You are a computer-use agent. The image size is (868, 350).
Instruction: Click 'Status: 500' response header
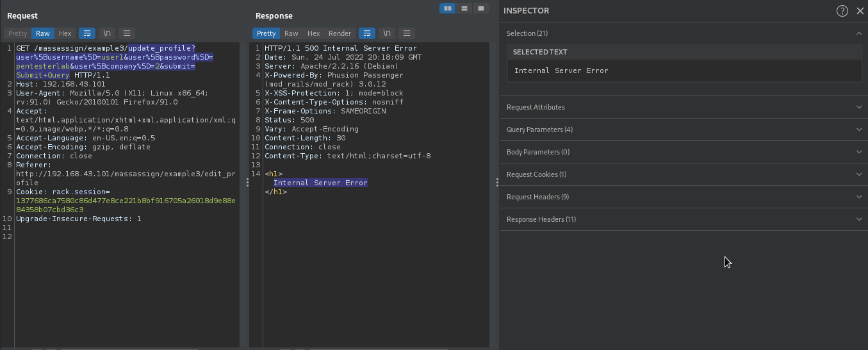290,120
